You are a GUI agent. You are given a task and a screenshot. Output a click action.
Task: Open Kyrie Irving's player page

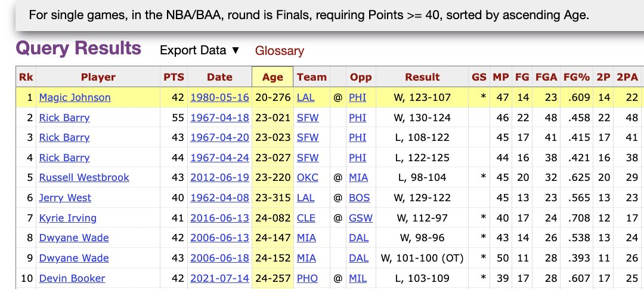68,218
